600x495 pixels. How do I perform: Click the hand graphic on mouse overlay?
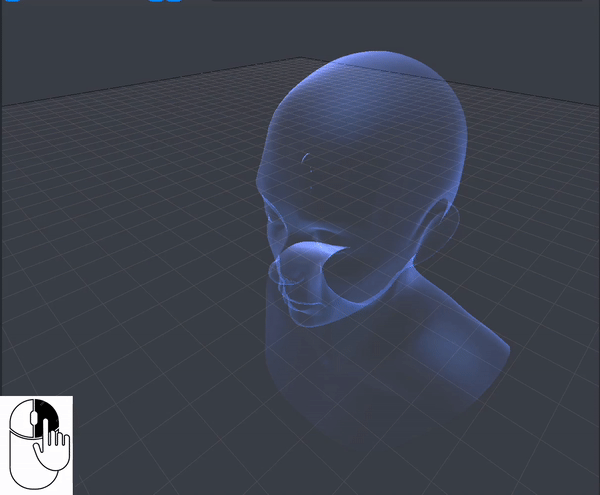tap(52, 445)
